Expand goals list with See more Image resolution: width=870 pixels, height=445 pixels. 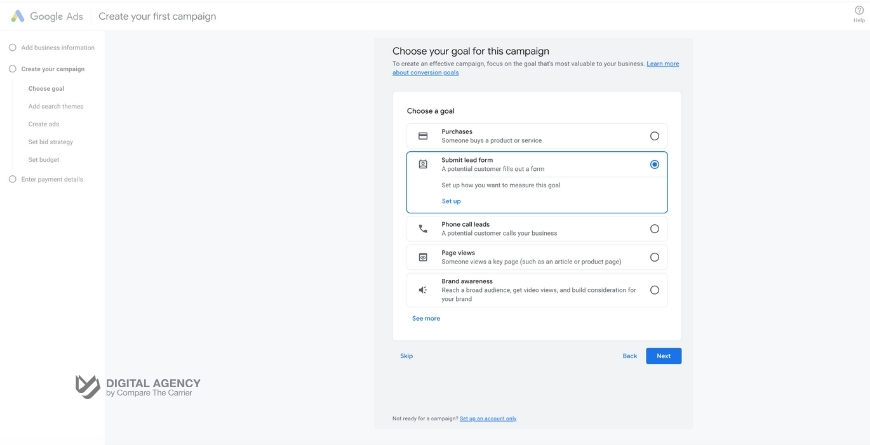426,318
